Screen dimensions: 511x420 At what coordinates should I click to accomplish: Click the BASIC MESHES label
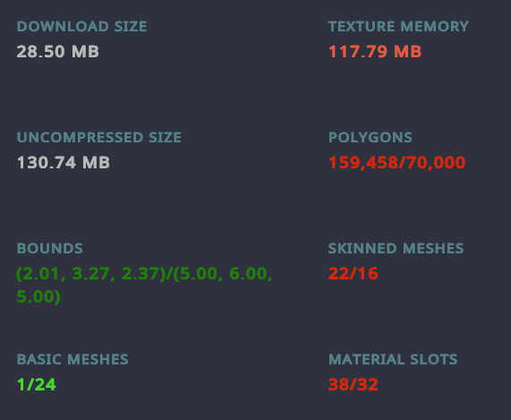72,359
